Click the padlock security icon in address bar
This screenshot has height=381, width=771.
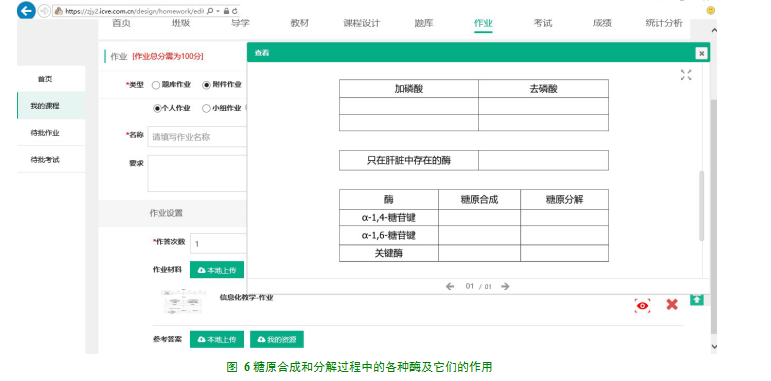[226, 10]
